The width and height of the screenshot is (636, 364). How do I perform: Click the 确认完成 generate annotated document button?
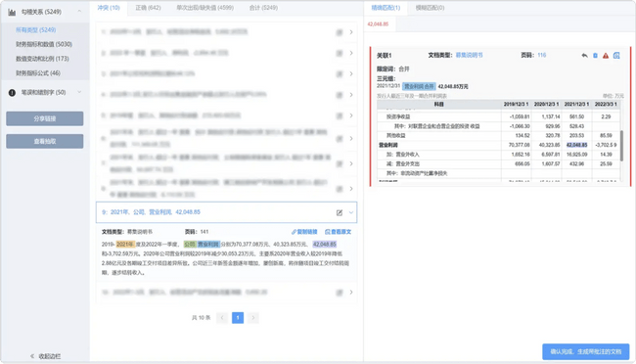tap(586, 352)
